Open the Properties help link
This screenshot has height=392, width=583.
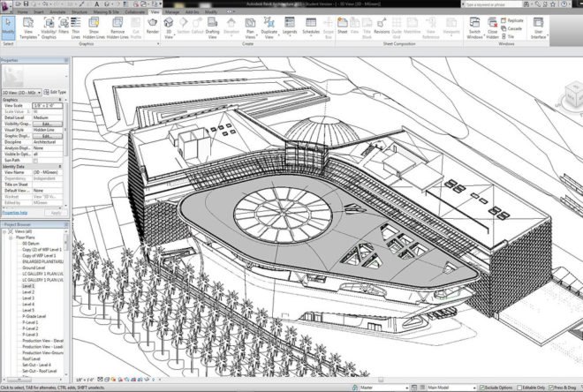point(15,213)
